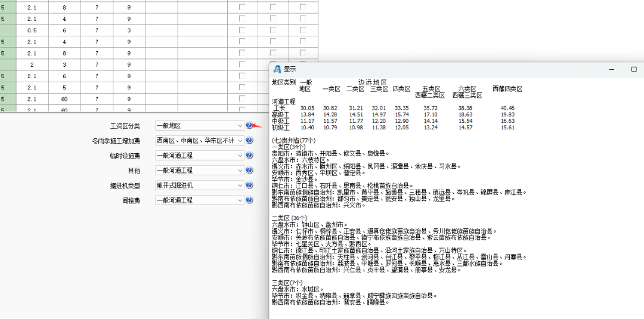Enable first checkbox in row with 2.1, 5
Viewport: 644px width, 319px height.
(242, 88)
